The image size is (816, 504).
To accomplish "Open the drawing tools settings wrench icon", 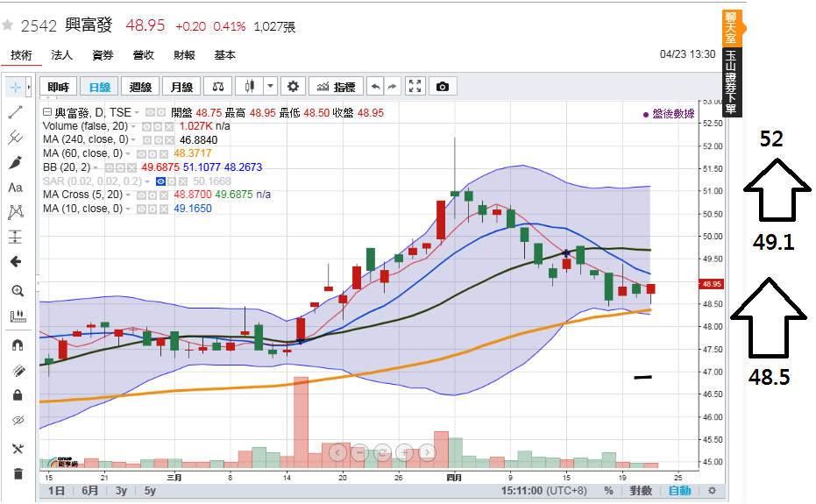I will pyautogui.click(x=18, y=448).
